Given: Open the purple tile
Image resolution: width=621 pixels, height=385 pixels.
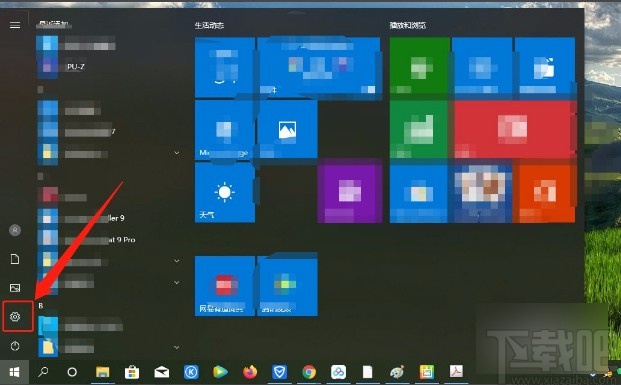Looking at the screenshot, I should [350, 192].
